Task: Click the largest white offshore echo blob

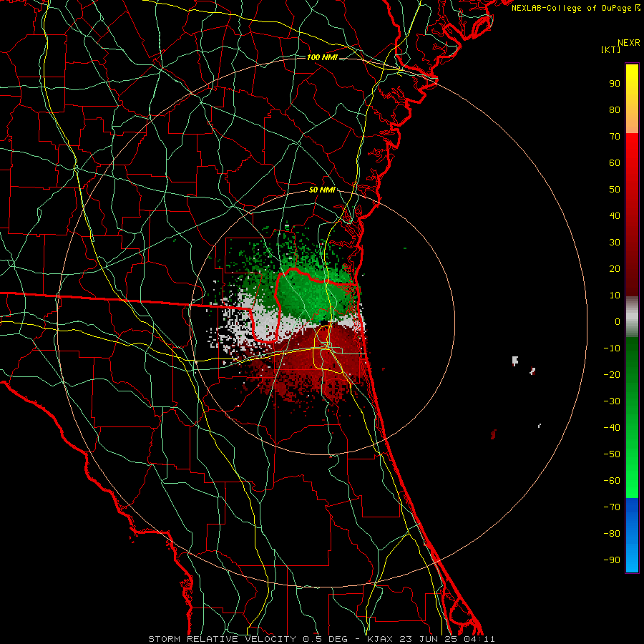Action: point(515,361)
